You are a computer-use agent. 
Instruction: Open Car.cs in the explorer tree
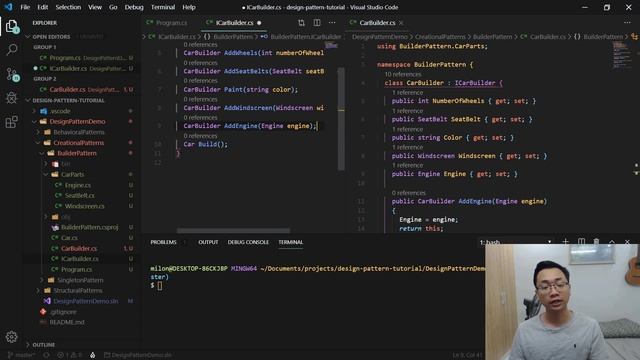click(69, 238)
